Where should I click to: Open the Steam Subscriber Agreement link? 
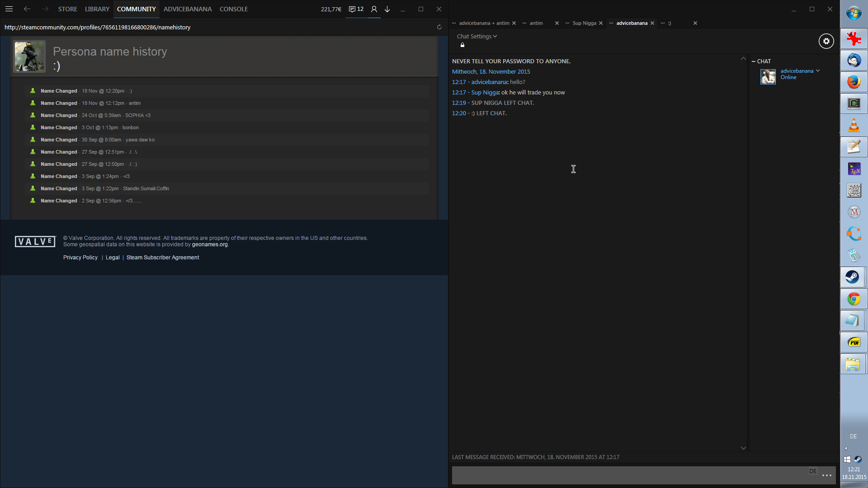[x=163, y=258]
